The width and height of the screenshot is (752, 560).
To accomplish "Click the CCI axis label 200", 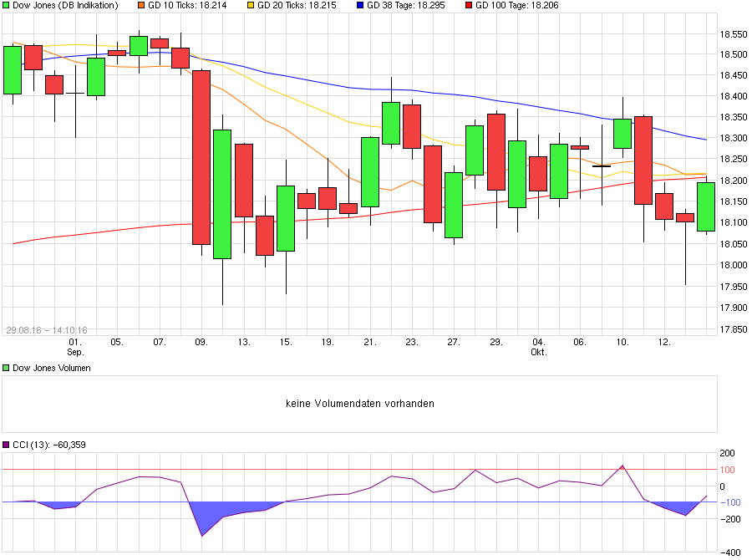I will click(727, 453).
